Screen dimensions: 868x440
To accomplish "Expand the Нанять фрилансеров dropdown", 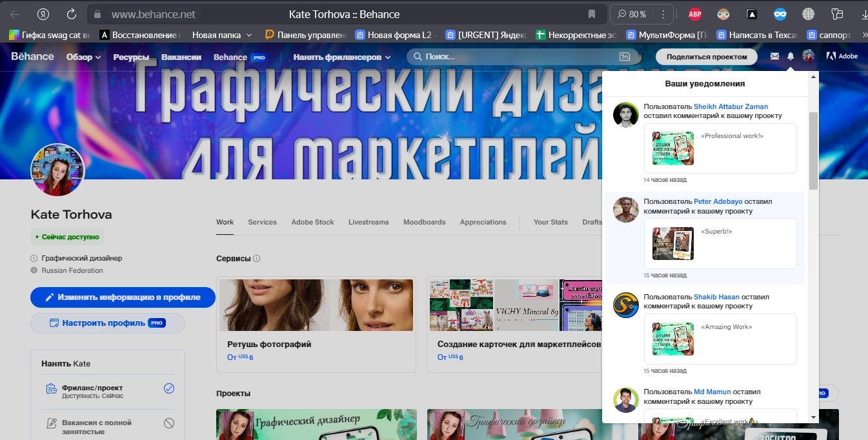I will tap(342, 57).
